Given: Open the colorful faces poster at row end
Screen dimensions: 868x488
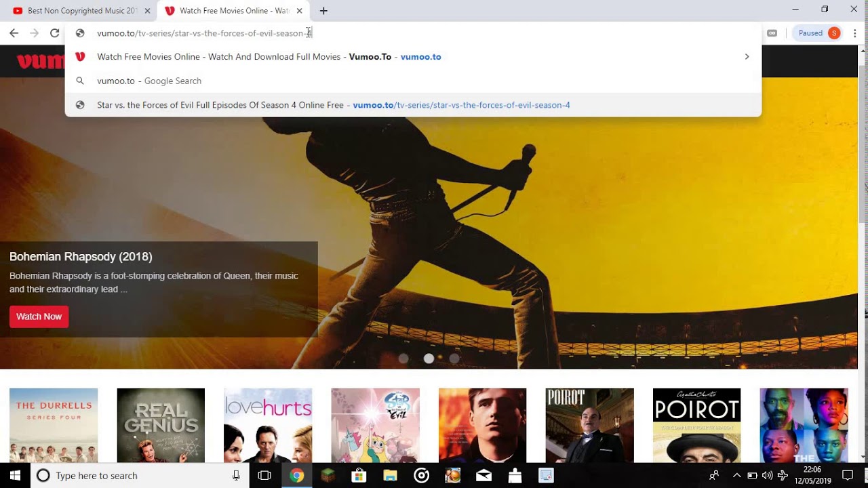Looking at the screenshot, I should coord(804,426).
